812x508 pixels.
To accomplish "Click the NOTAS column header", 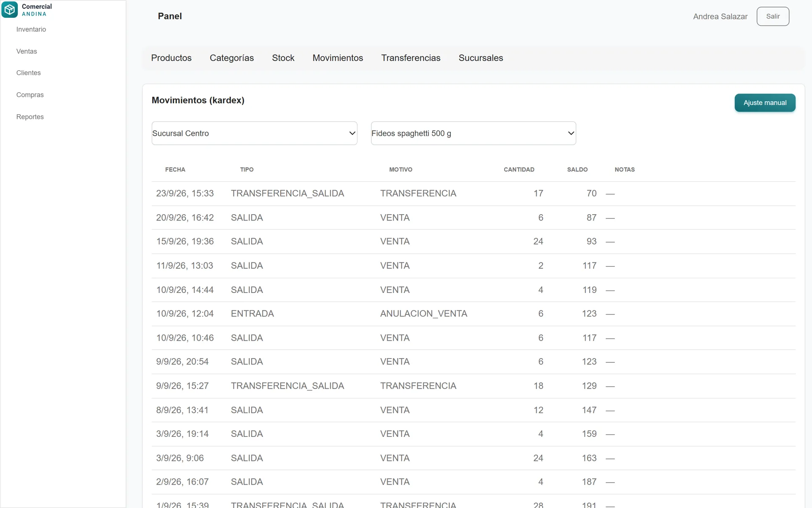I will [x=625, y=169].
